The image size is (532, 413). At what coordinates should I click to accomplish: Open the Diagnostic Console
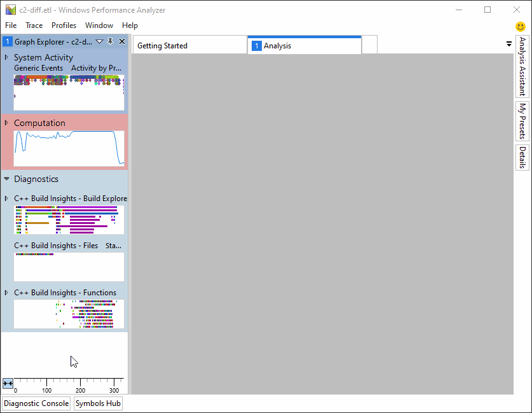(36, 403)
